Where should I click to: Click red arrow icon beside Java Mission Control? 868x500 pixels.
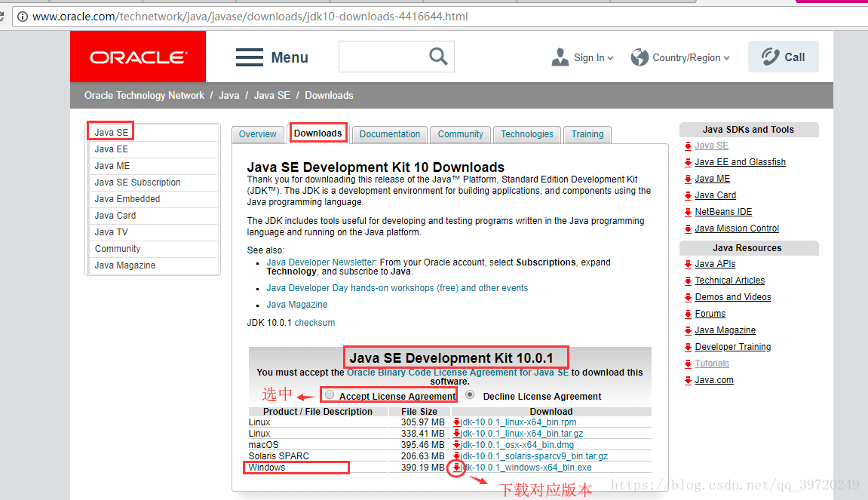(688, 229)
